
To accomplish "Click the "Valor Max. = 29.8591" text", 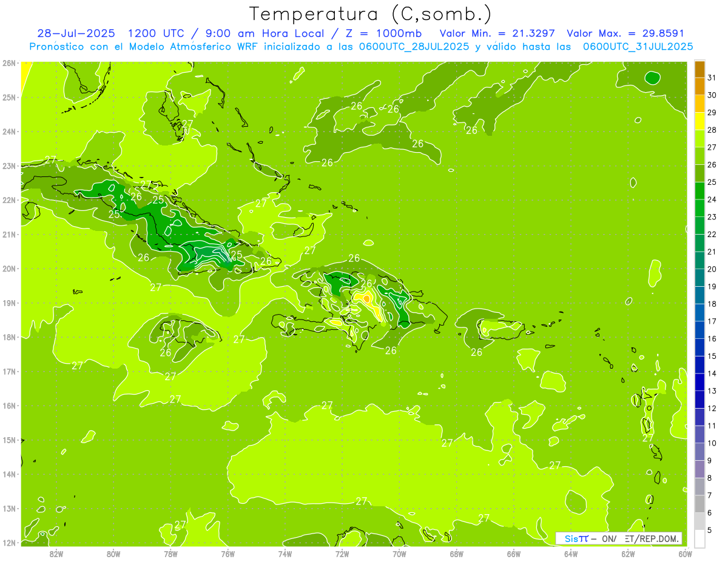I will coord(625,33).
